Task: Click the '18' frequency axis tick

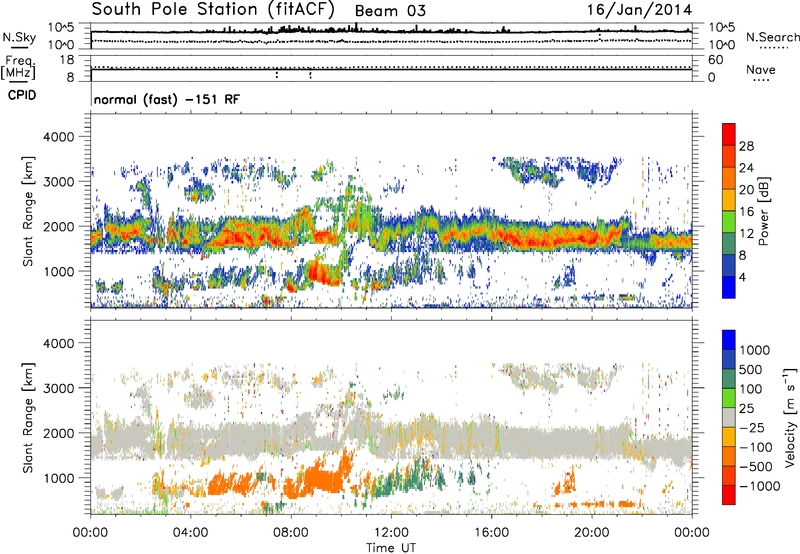Action: (67, 59)
